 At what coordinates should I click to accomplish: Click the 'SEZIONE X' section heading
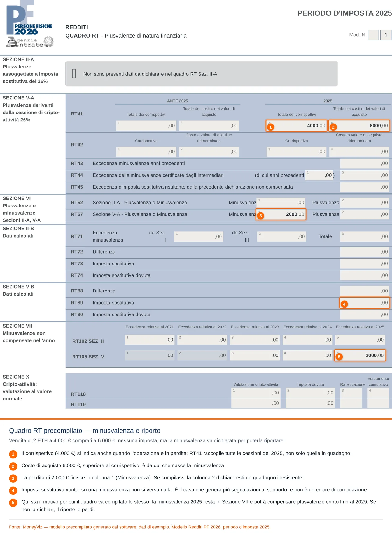tap(16, 377)
